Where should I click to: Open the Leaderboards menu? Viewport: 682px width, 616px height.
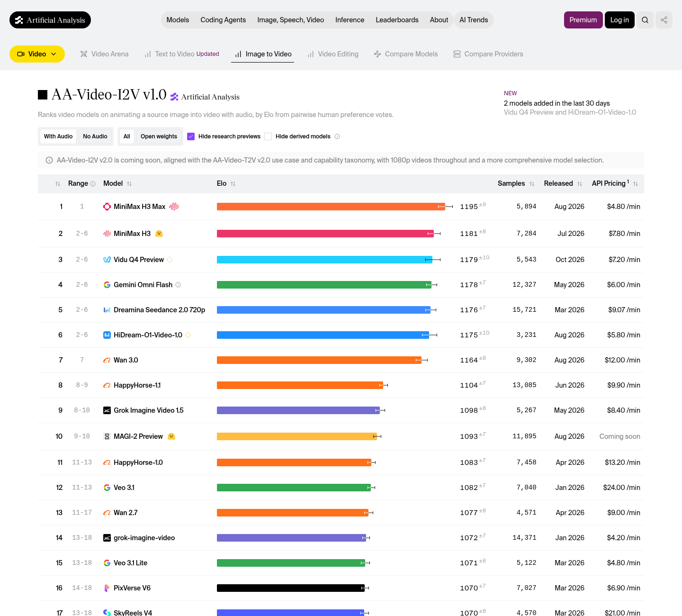(x=397, y=20)
